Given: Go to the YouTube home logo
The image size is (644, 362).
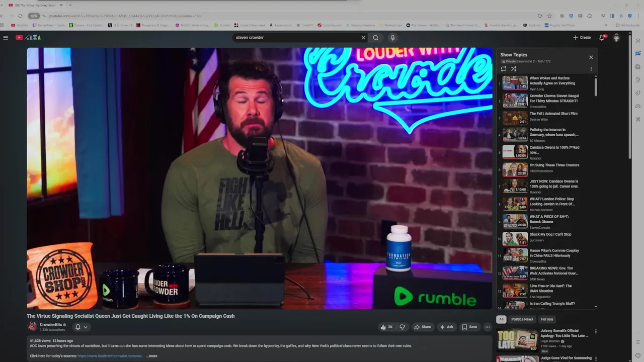Looking at the screenshot, I should coord(27,37).
